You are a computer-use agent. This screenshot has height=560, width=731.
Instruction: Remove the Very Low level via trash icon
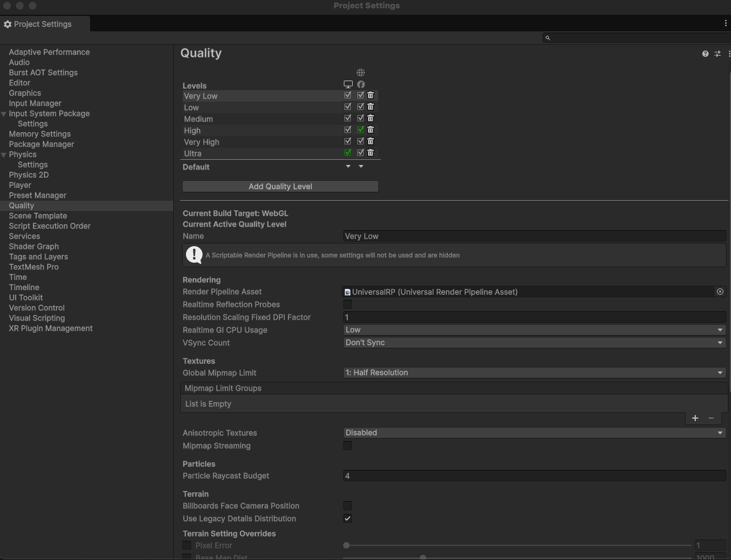371,95
